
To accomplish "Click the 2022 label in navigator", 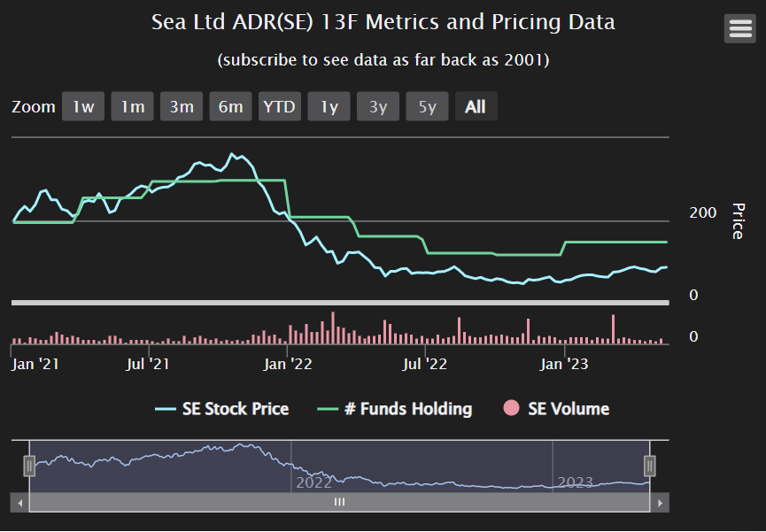I will coord(313,482).
